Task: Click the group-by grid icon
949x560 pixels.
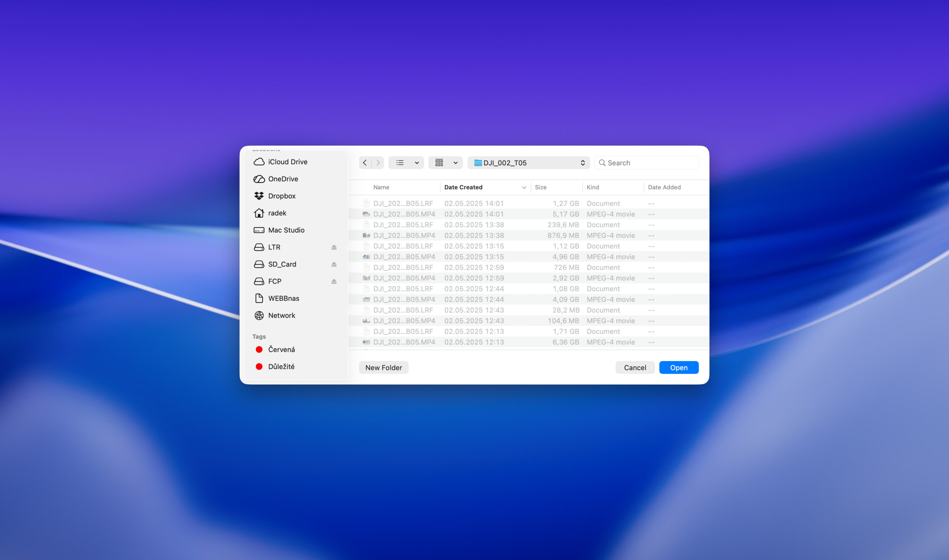Action: click(x=439, y=163)
